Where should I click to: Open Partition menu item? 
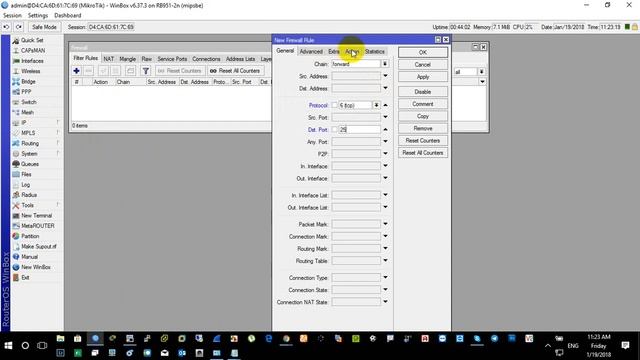[x=30, y=236]
